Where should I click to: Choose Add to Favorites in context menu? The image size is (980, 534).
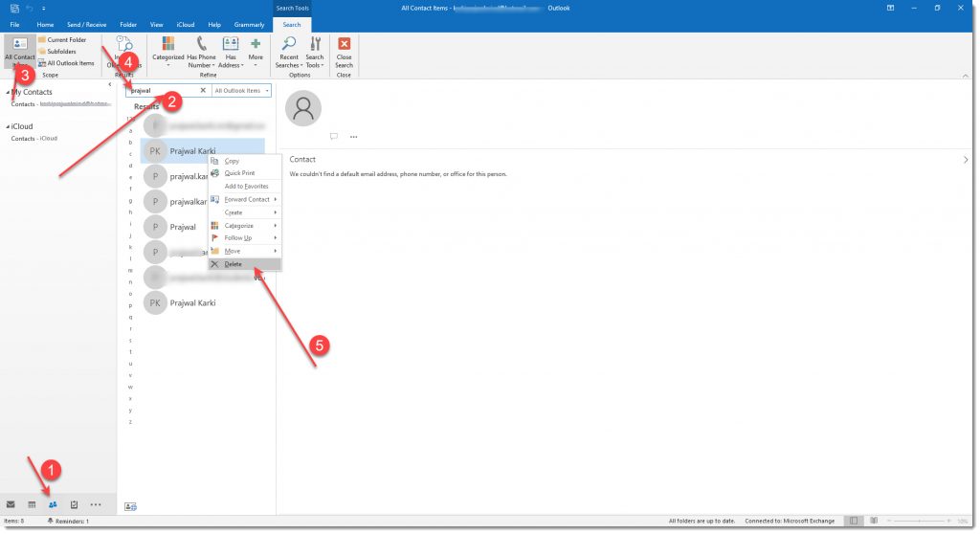point(244,187)
